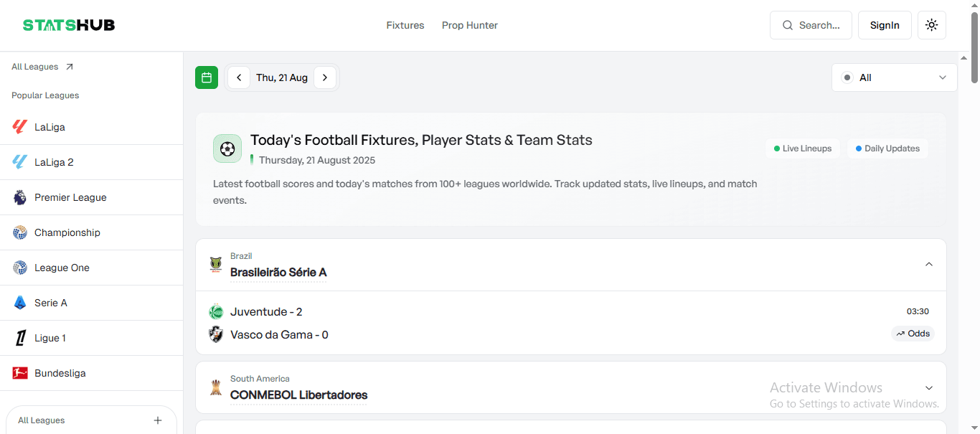
Task: Go to the previous day arrow
Action: click(x=239, y=77)
